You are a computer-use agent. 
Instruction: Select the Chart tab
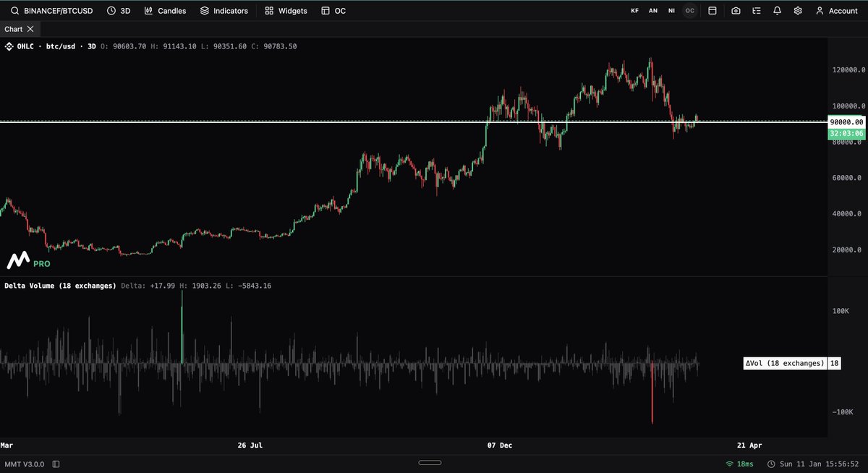click(x=13, y=29)
